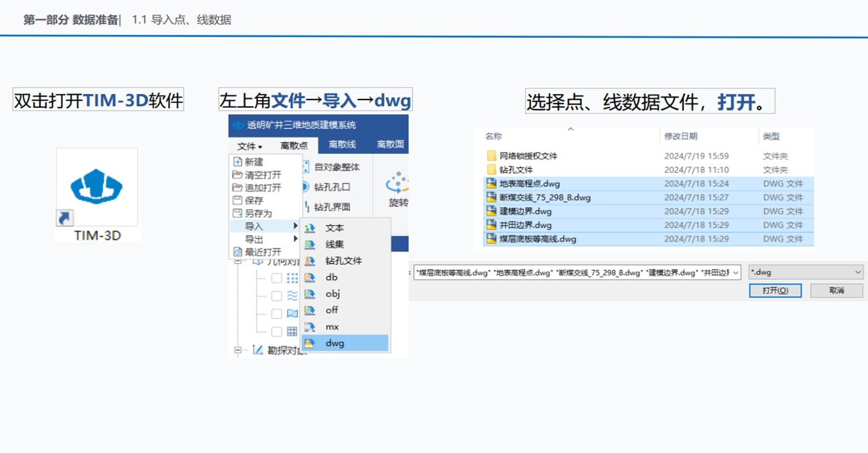The height and width of the screenshot is (453, 868).
Task: Tick the checkbox beside the grid table icon
Action: (277, 331)
